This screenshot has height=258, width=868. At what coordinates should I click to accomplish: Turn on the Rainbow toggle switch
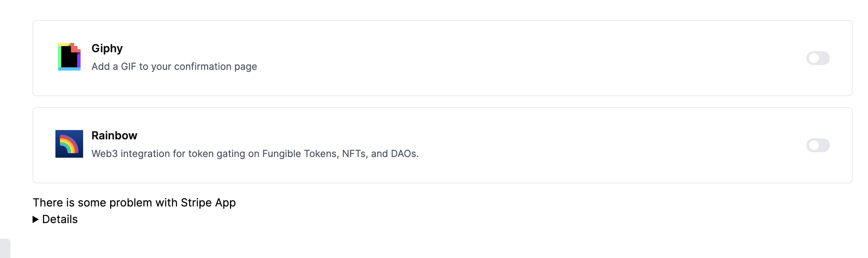(x=818, y=145)
